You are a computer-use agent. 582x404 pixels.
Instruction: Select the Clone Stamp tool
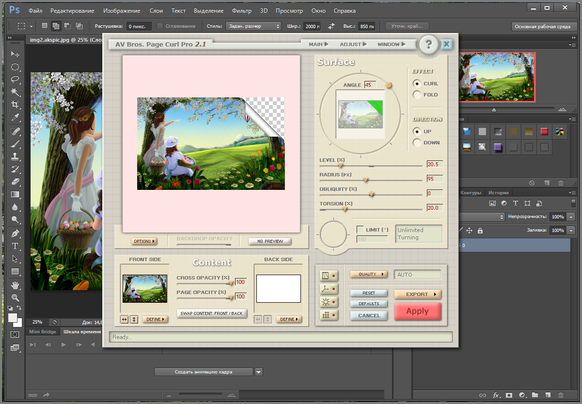click(15, 156)
